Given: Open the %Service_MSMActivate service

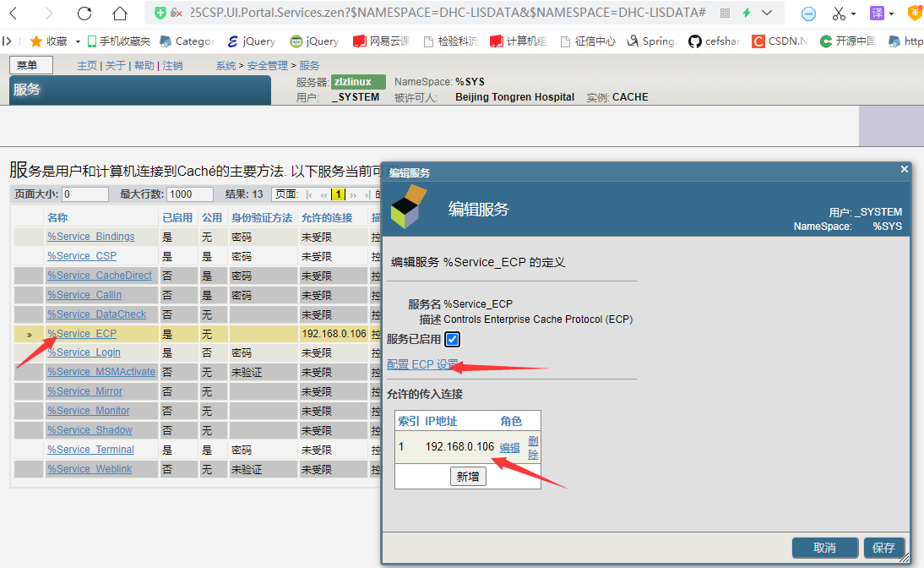Looking at the screenshot, I should click(x=101, y=372).
